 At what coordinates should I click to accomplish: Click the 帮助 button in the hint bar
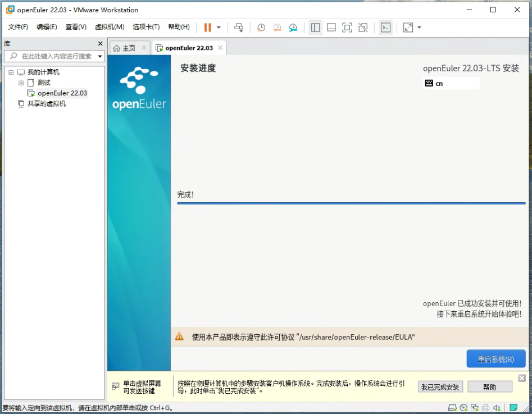490,387
